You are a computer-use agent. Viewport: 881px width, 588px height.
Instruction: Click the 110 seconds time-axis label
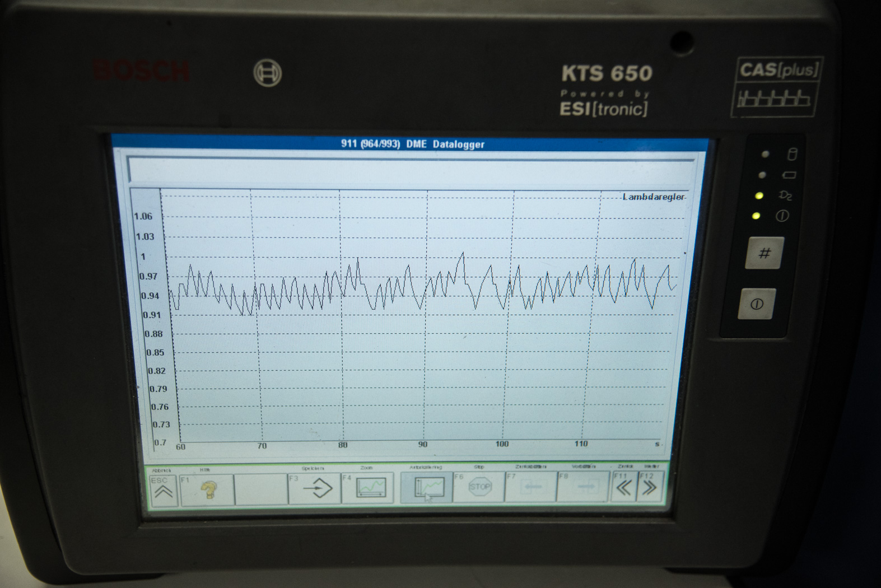pos(581,444)
